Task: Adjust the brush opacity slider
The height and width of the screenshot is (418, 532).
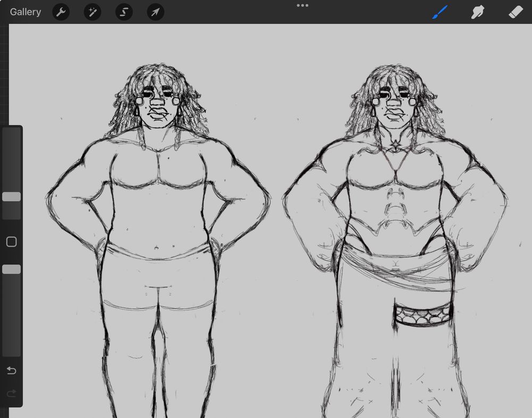Action: [x=11, y=269]
